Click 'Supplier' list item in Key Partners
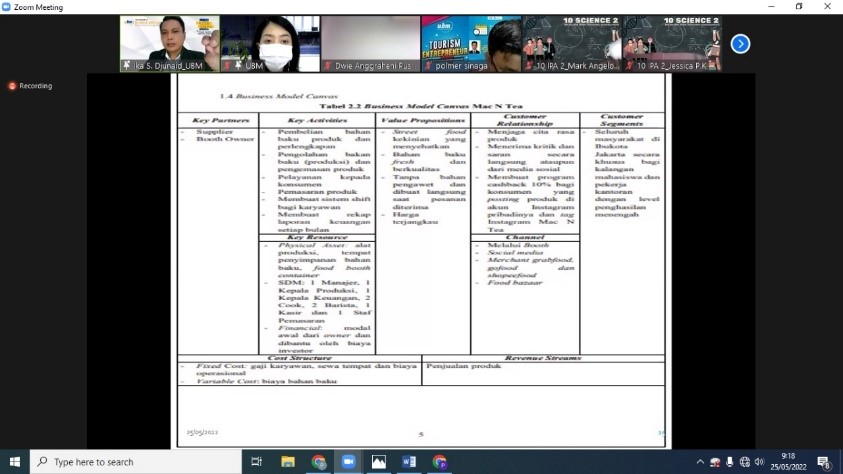The width and height of the screenshot is (843, 474). pyautogui.click(x=215, y=132)
